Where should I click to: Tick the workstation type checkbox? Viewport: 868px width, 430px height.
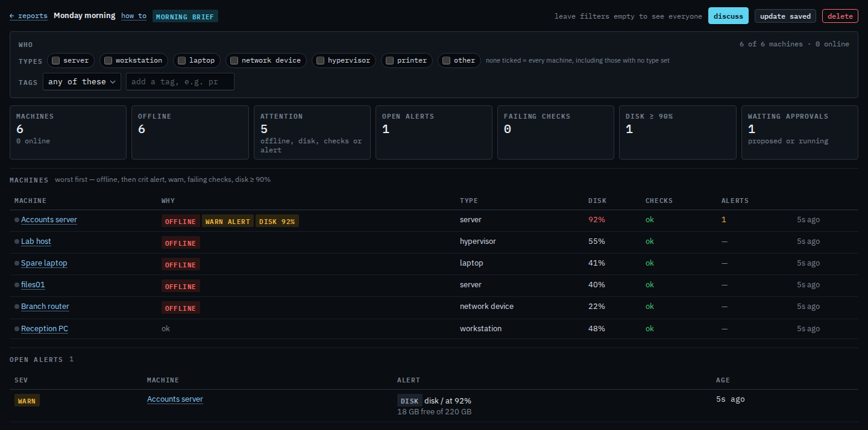pyautogui.click(x=108, y=60)
